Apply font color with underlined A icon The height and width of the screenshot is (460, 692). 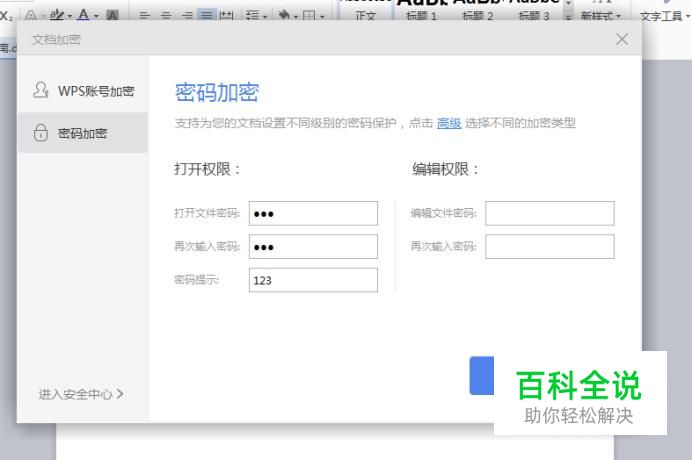coord(83,15)
